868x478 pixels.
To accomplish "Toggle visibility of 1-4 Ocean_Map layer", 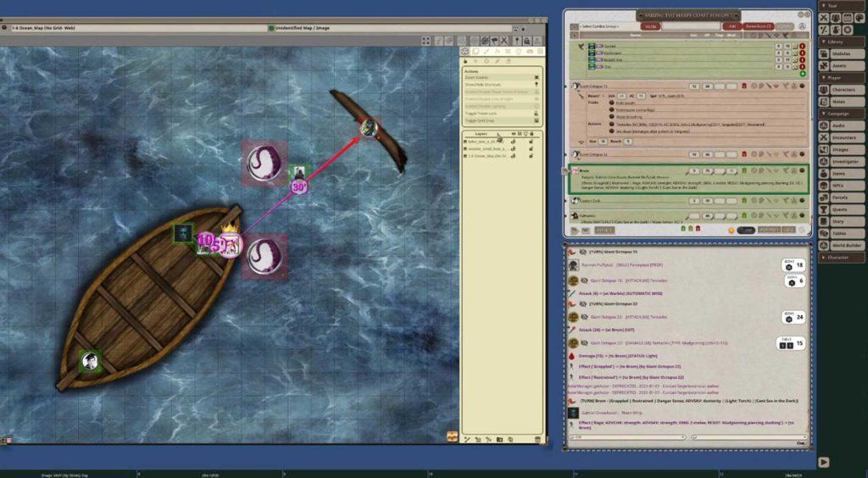I will tap(513, 156).
